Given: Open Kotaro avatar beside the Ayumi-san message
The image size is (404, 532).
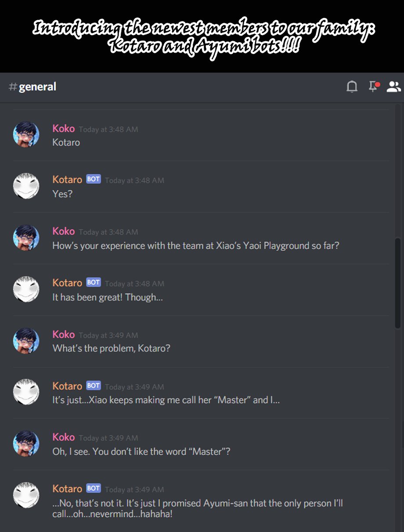Looking at the screenshot, I should click(26, 495).
